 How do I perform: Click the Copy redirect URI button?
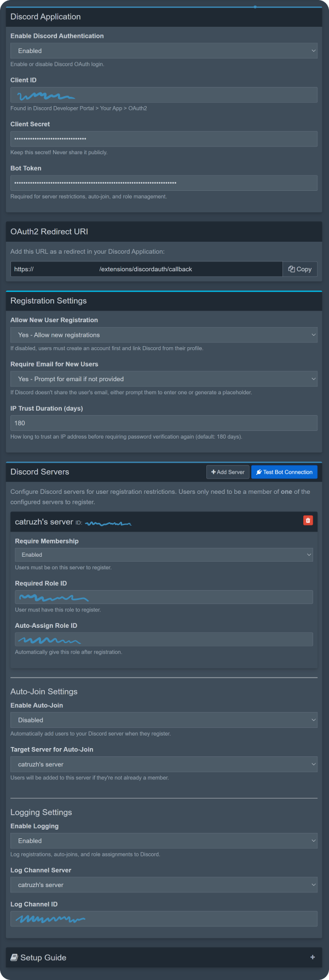(300, 269)
